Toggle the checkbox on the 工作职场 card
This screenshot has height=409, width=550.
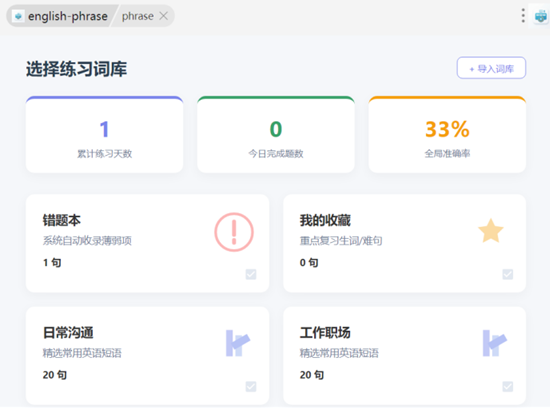(x=508, y=387)
